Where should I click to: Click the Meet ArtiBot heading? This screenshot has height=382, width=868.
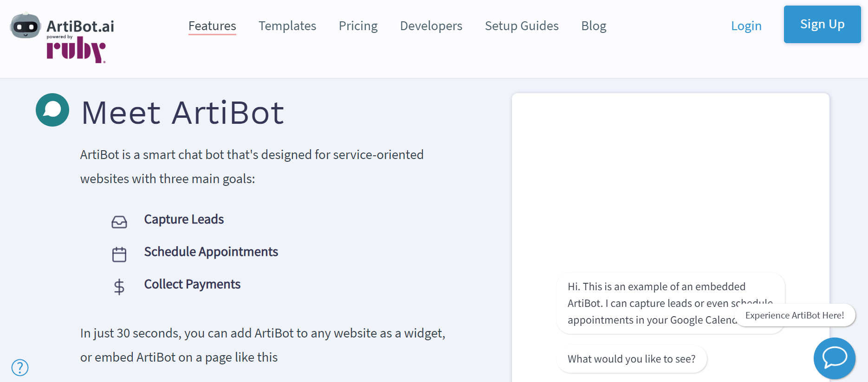(x=183, y=113)
